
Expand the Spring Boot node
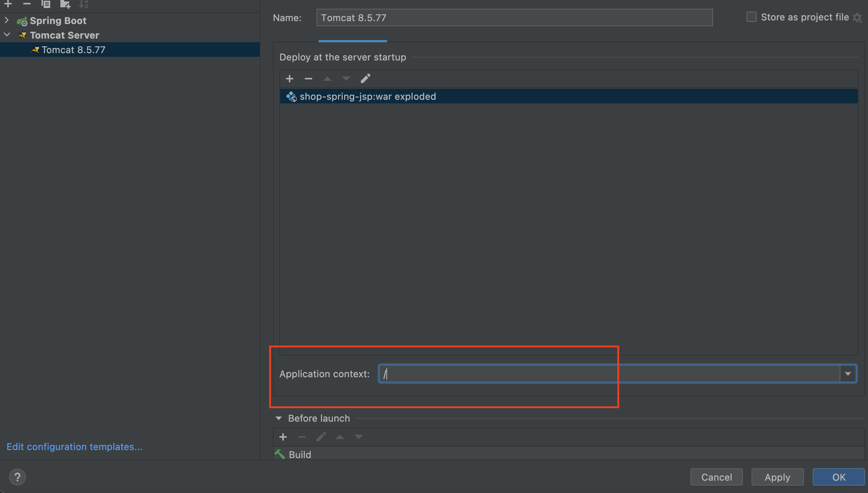pos(7,20)
